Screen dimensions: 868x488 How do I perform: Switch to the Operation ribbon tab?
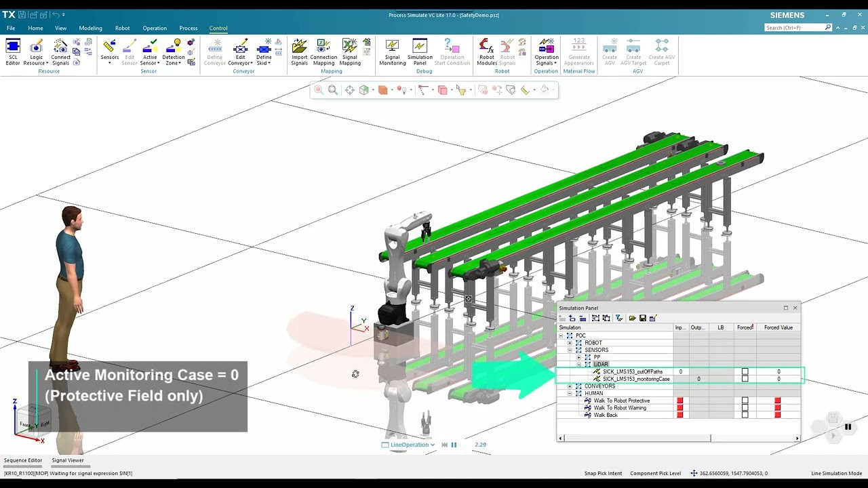point(155,28)
